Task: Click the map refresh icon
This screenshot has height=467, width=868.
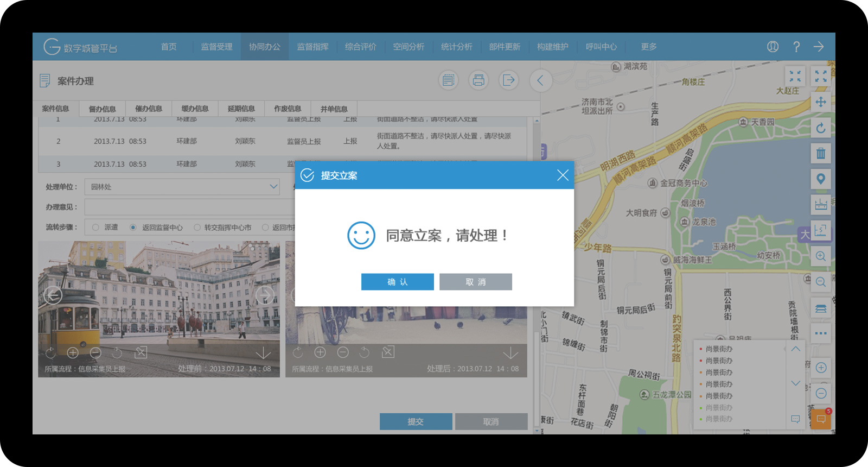Action: click(821, 128)
